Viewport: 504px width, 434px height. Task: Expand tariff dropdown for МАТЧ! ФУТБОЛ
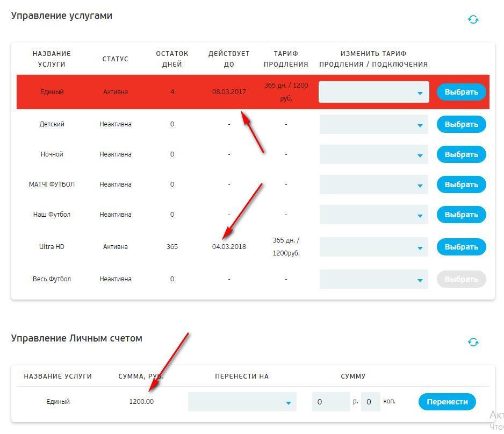373,184
